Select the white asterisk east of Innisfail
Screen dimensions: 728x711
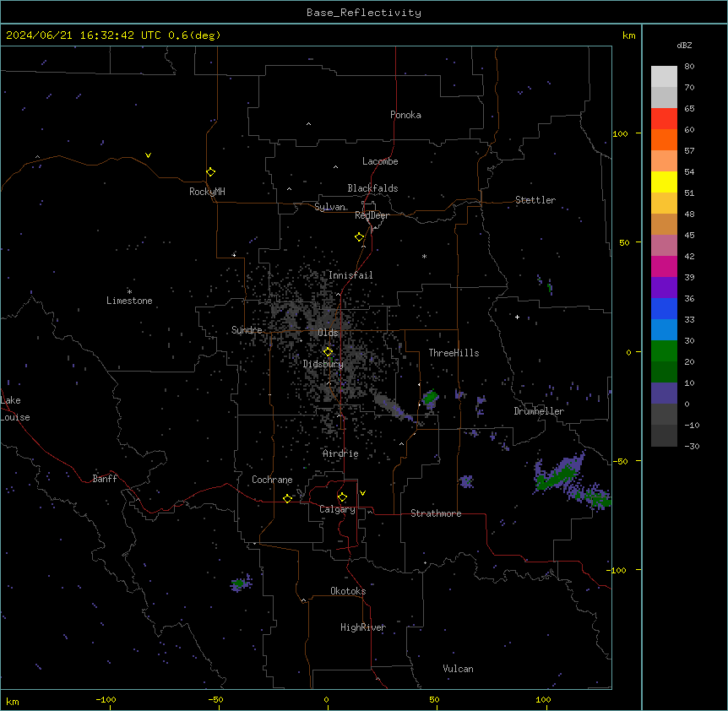(x=424, y=256)
